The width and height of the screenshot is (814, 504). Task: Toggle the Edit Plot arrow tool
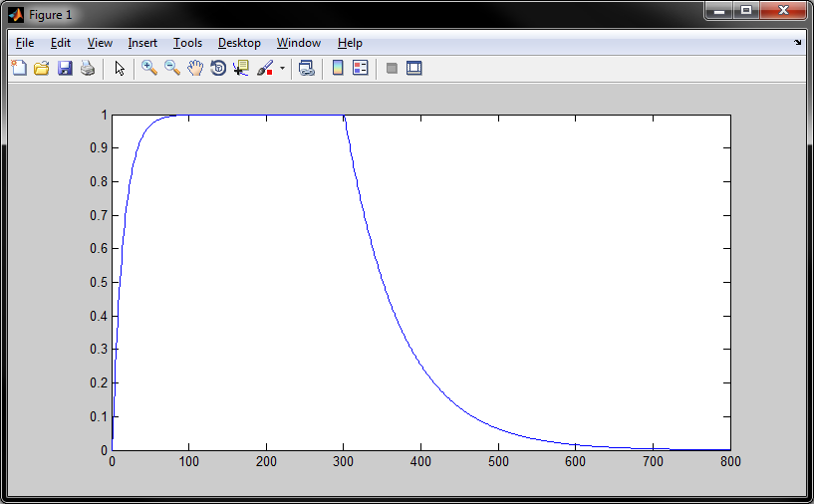tap(120, 69)
